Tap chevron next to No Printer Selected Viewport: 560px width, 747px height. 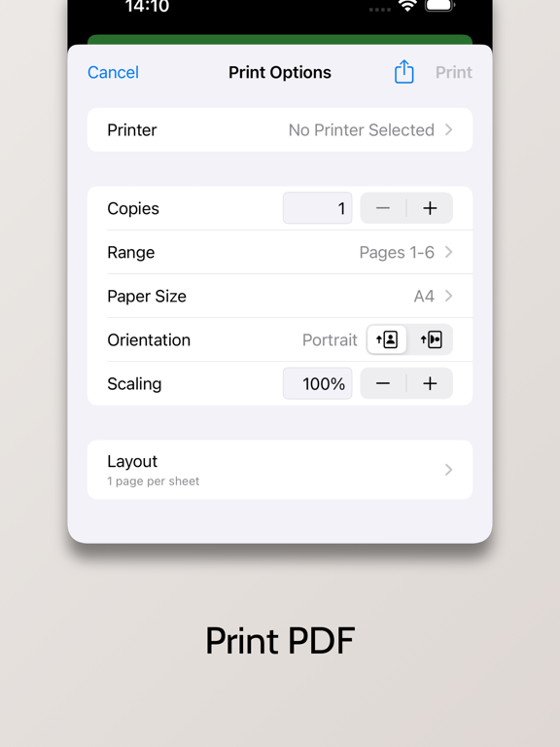(x=448, y=129)
